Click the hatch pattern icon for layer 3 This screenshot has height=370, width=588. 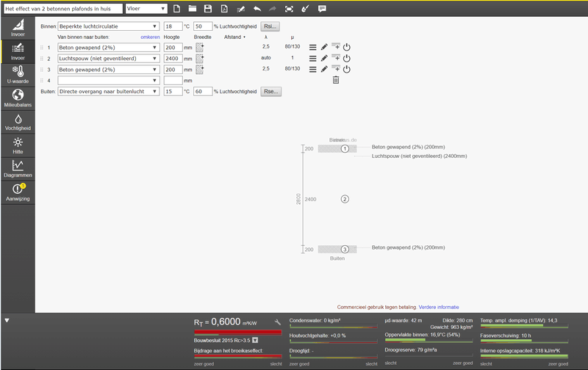[x=200, y=69]
